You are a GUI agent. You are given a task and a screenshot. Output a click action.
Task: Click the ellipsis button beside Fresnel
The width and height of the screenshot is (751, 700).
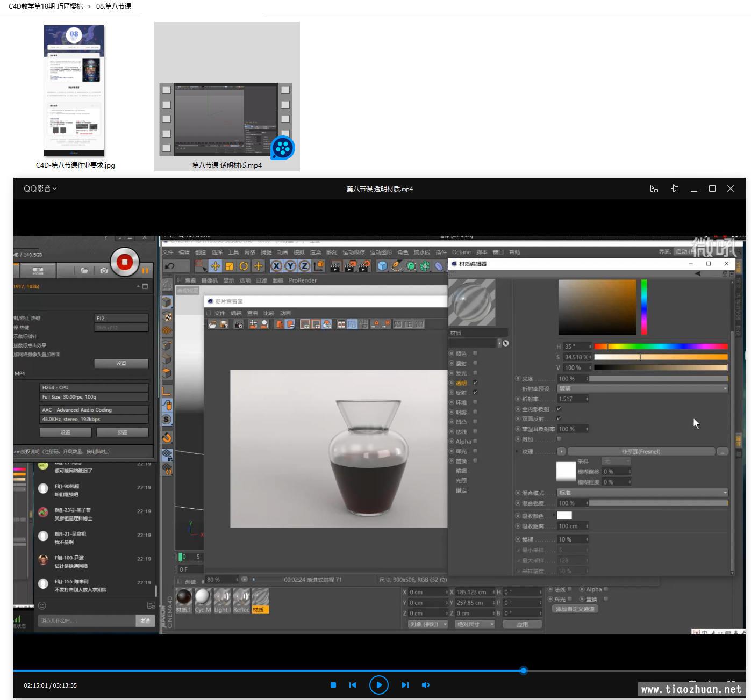click(x=723, y=452)
